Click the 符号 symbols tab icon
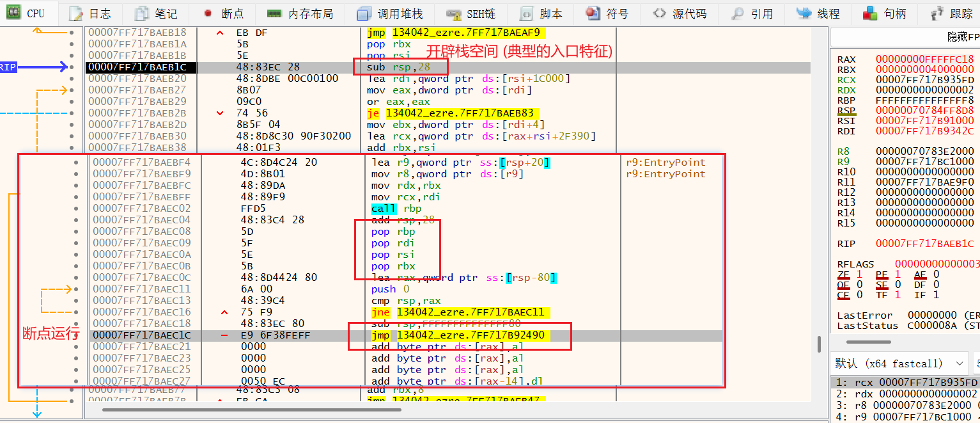This screenshot has height=423, width=980. tap(593, 13)
